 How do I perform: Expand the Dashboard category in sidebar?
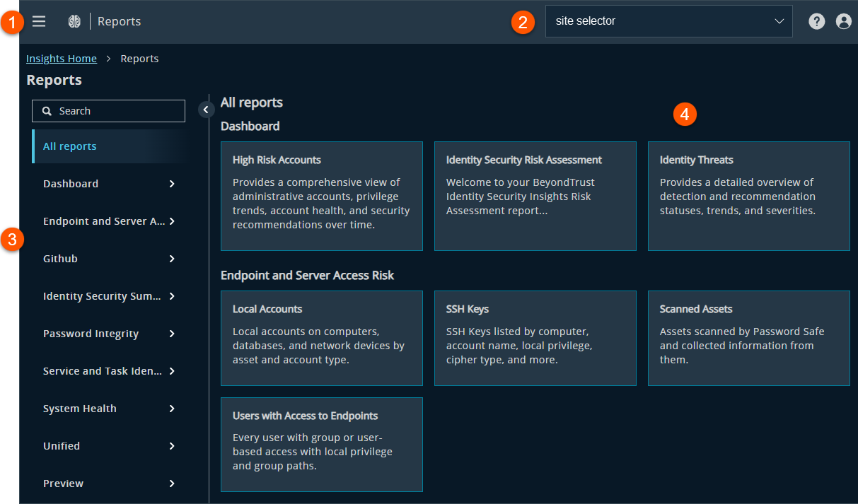pyautogui.click(x=108, y=183)
